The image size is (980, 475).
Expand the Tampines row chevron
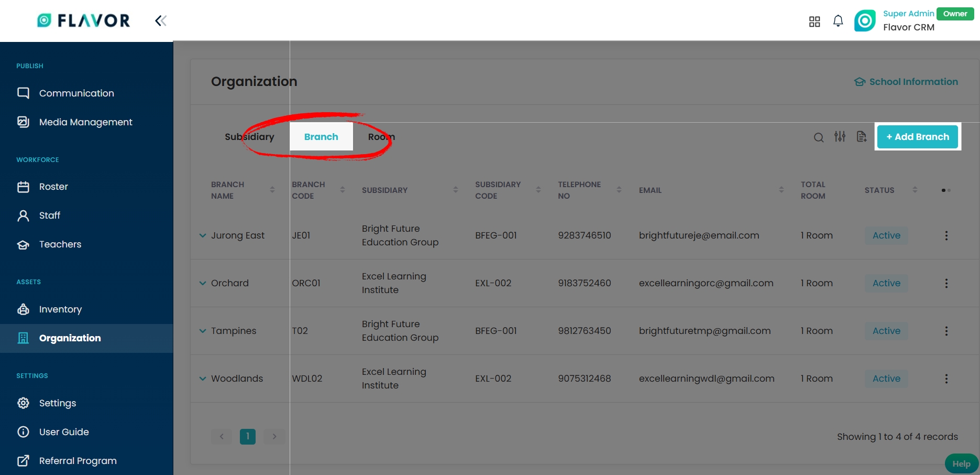[203, 331]
